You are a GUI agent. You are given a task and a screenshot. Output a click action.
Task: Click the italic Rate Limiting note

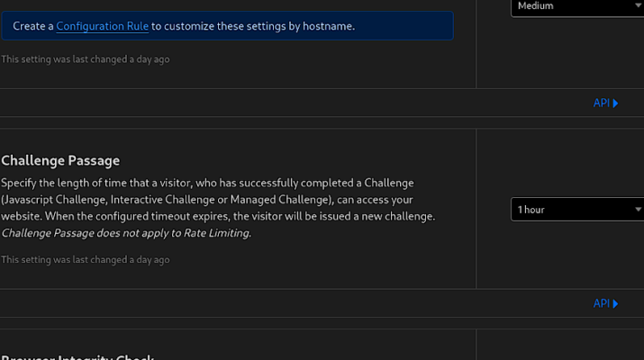point(126,233)
